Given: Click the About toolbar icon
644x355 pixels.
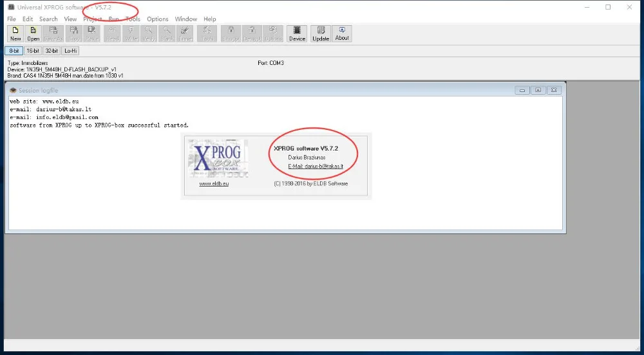Looking at the screenshot, I should tap(342, 33).
